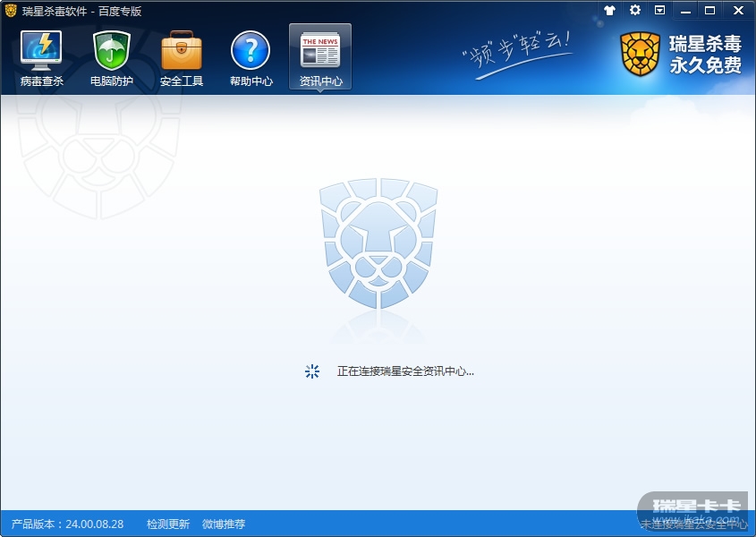This screenshot has width=756, height=537.
Task: Open the 安全工具 security tools section
Action: click(x=182, y=58)
